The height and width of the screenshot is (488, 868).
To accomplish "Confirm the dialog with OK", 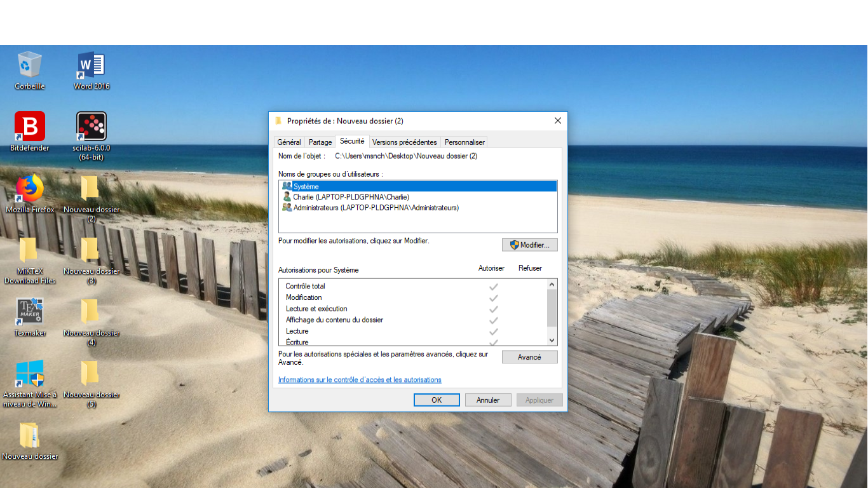I will coord(437,400).
